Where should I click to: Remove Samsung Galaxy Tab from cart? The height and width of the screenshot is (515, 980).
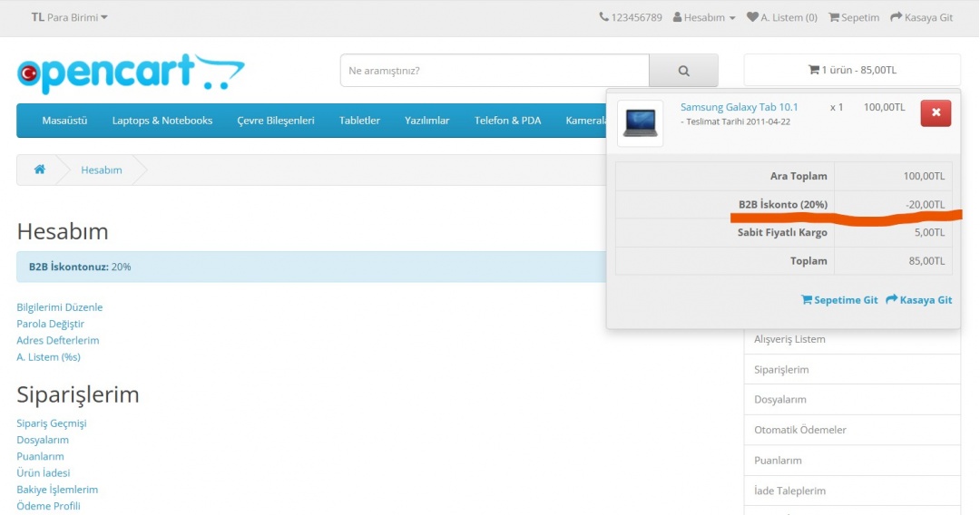(936, 112)
